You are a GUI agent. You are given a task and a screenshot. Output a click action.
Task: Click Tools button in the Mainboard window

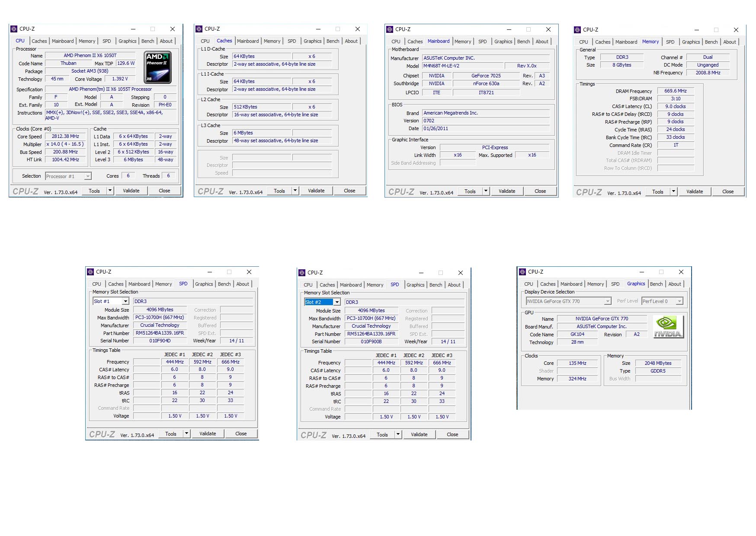(x=470, y=191)
